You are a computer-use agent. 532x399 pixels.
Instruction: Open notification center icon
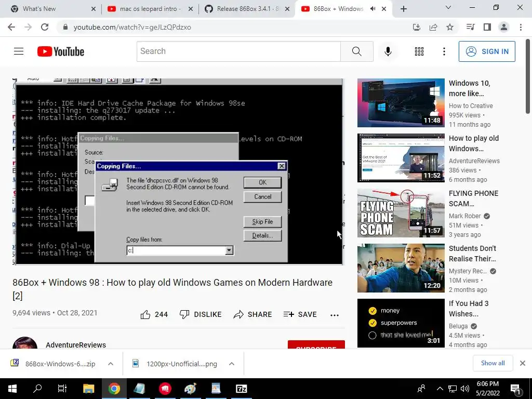pyautogui.click(x=515, y=389)
